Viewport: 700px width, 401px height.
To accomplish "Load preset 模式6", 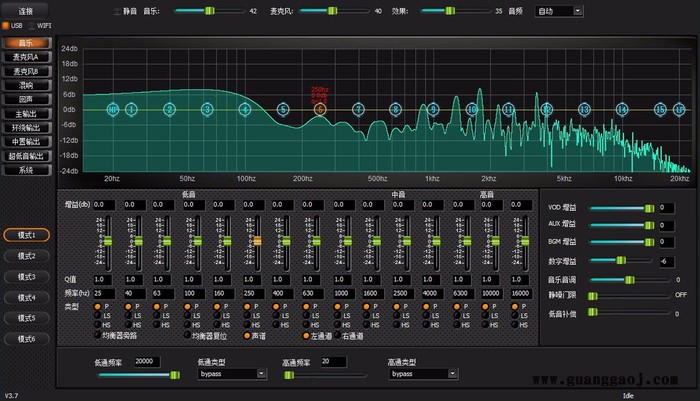I will point(26,339).
